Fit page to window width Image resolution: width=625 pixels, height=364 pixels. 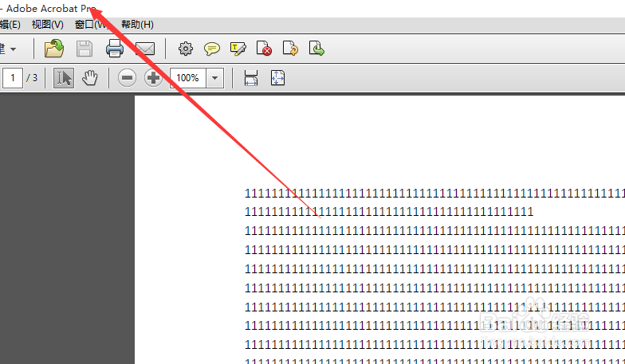(250, 78)
